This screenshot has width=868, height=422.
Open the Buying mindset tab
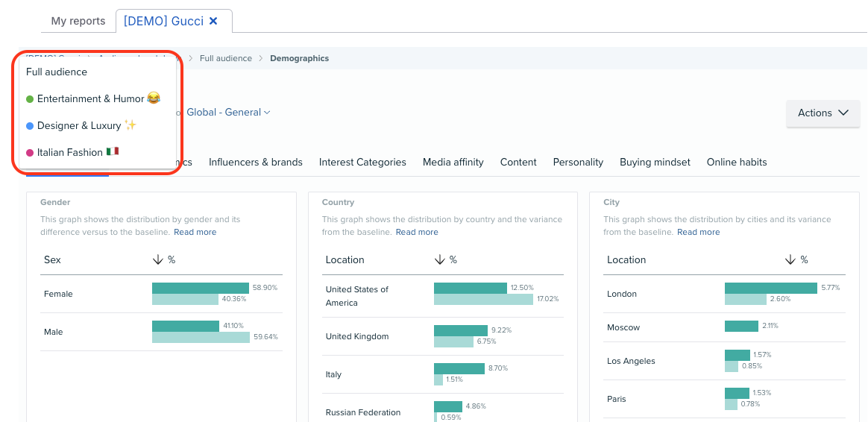655,162
